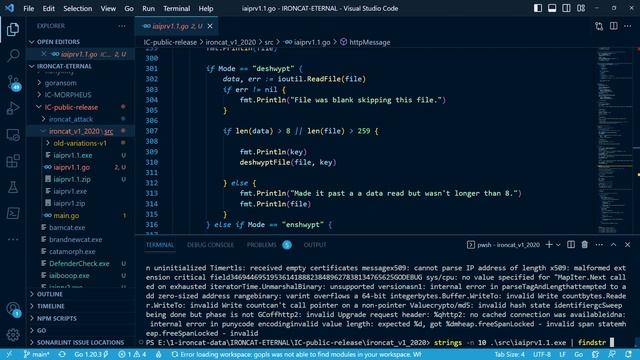This screenshot has width=640, height=360.
Task: Open the Manage gear menu
Action: [13, 335]
